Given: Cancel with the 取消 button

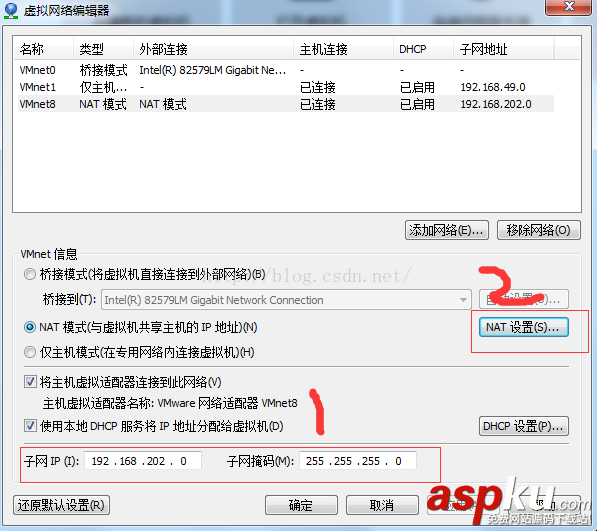Looking at the screenshot, I should (382, 505).
